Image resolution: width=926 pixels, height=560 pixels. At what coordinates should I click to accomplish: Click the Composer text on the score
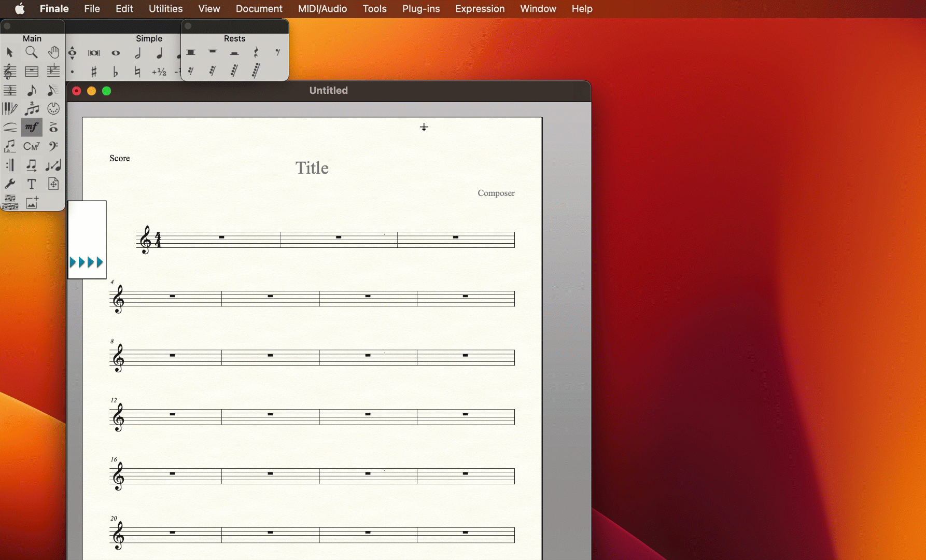(496, 193)
